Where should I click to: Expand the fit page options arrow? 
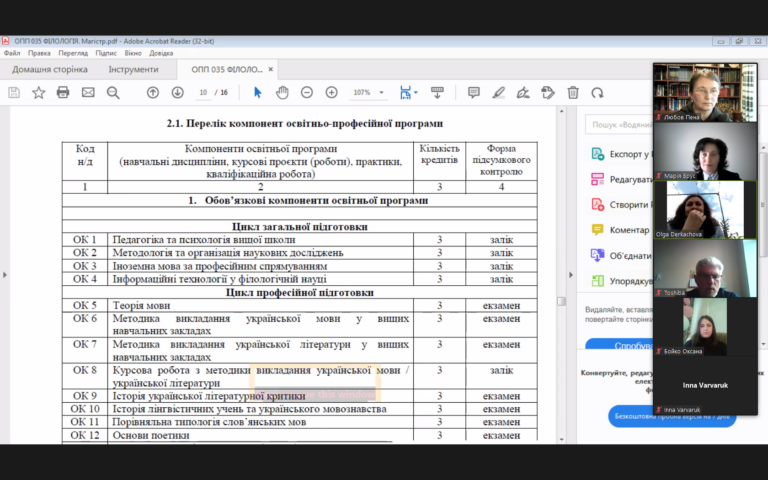point(416,93)
